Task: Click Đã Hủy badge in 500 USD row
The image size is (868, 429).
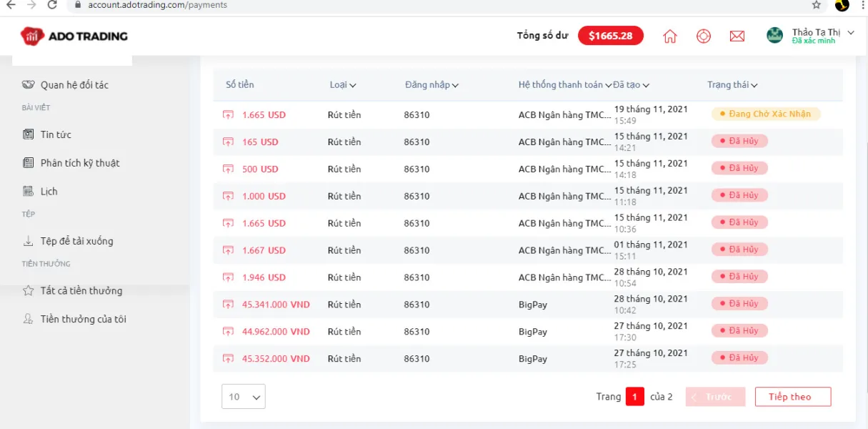Action: point(739,168)
